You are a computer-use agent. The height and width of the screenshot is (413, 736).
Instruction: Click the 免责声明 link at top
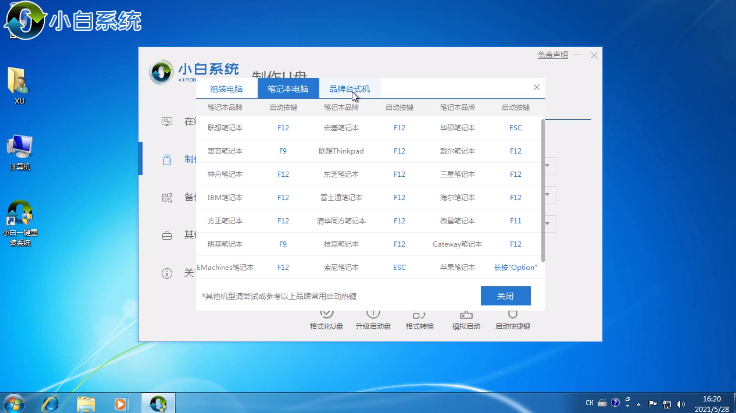click(550, 53)
